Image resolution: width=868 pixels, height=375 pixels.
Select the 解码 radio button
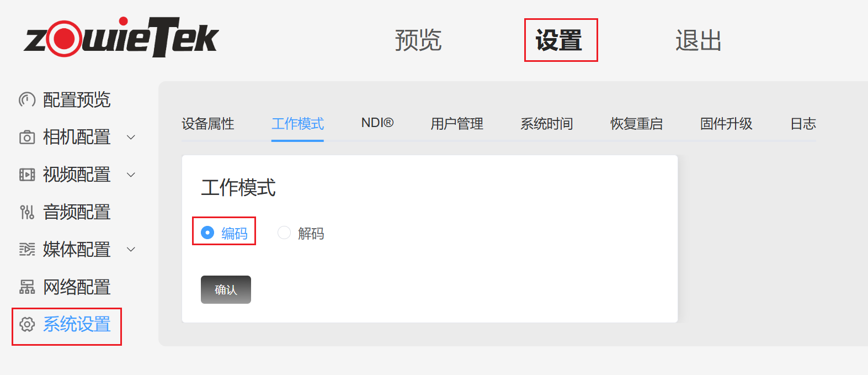pos(284,233)
